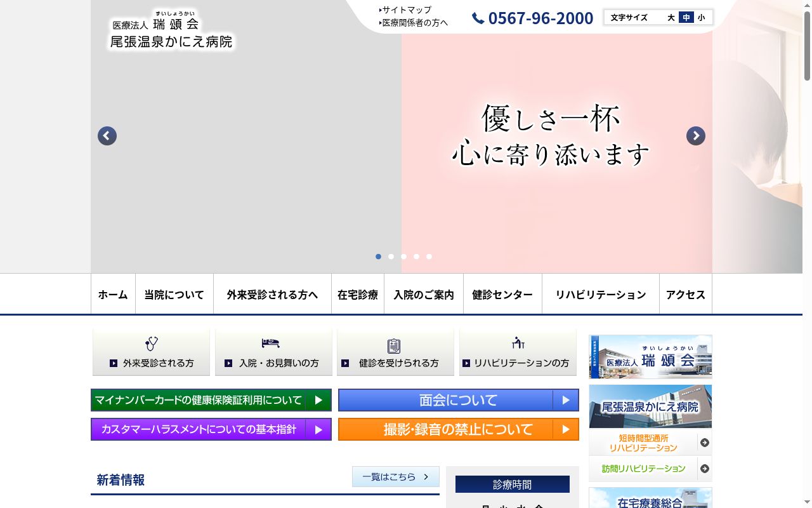Open the 外来受診される方へ menu item

click(273, 294)
